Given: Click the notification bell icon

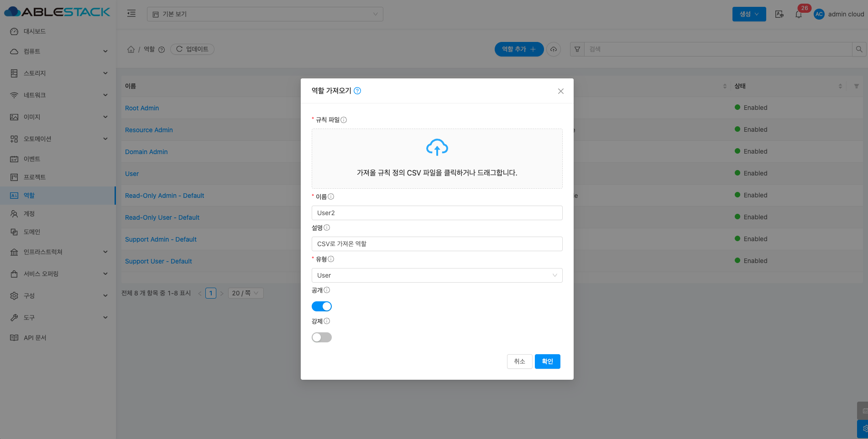Looking at the screenshot, I should pos(799,15).
